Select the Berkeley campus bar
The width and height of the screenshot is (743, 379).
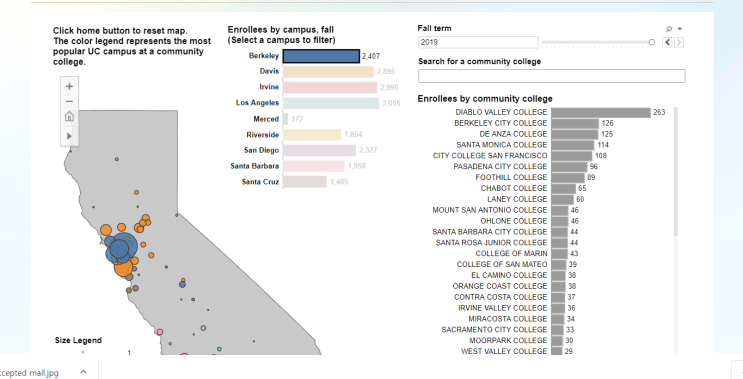[x=321, y=56]
